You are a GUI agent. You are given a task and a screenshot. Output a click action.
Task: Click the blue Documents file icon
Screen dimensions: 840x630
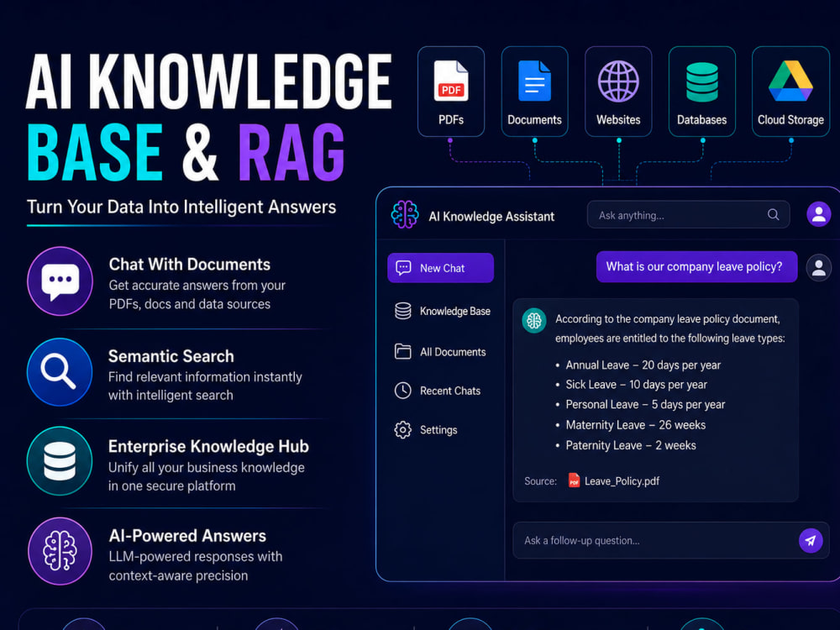(534, 81)
